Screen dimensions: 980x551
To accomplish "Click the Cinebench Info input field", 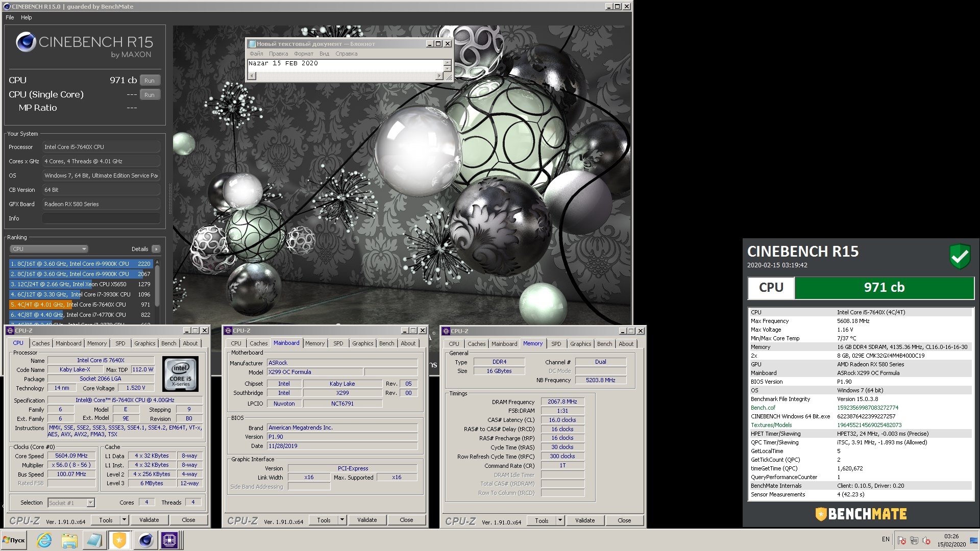I will tap(101, 218).
